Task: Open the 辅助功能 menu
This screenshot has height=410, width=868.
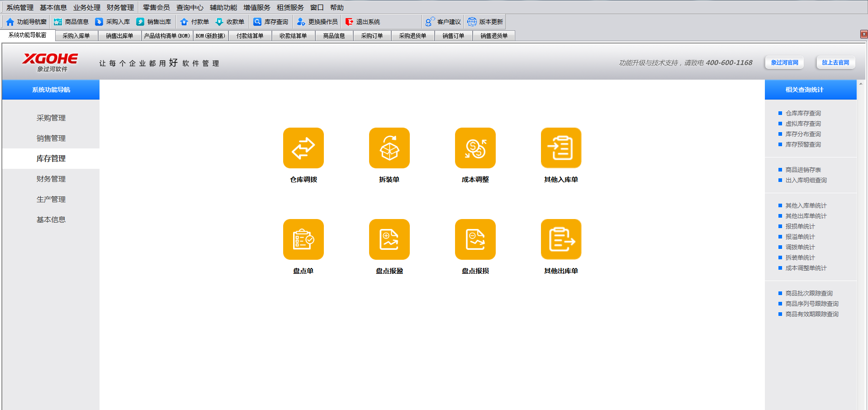Action: 223,7
